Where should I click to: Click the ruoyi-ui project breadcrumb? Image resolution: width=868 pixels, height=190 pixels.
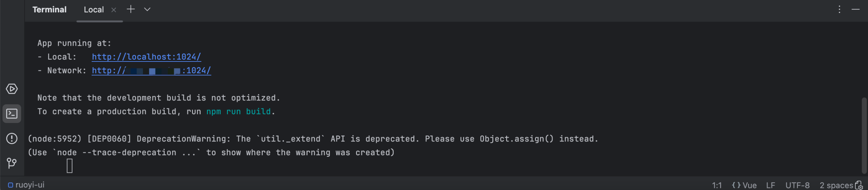coord(26,185)
